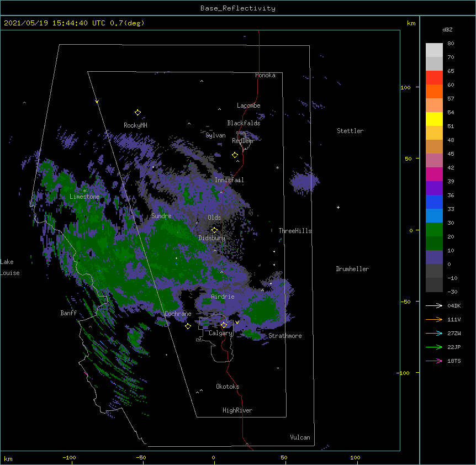Click the Blackfalds label
Screen dimensions: 476x465
(x=244, y=123)
